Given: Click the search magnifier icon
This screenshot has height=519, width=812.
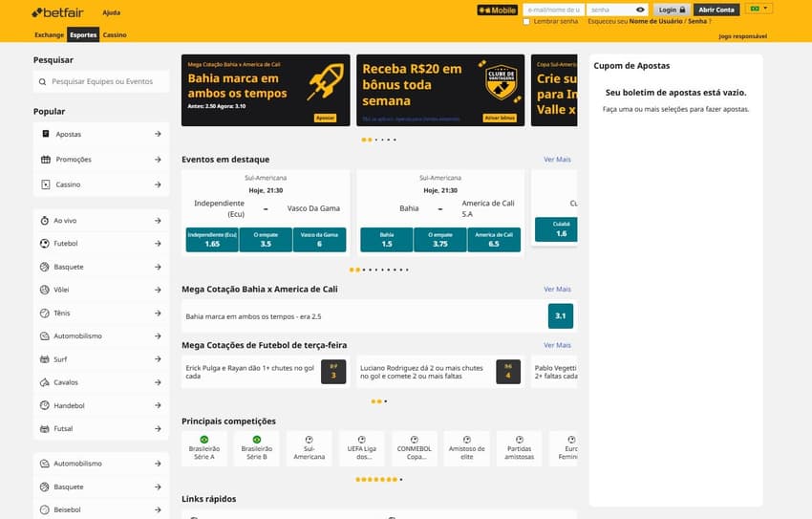Looking at the screenshot, I should (42, 82).
